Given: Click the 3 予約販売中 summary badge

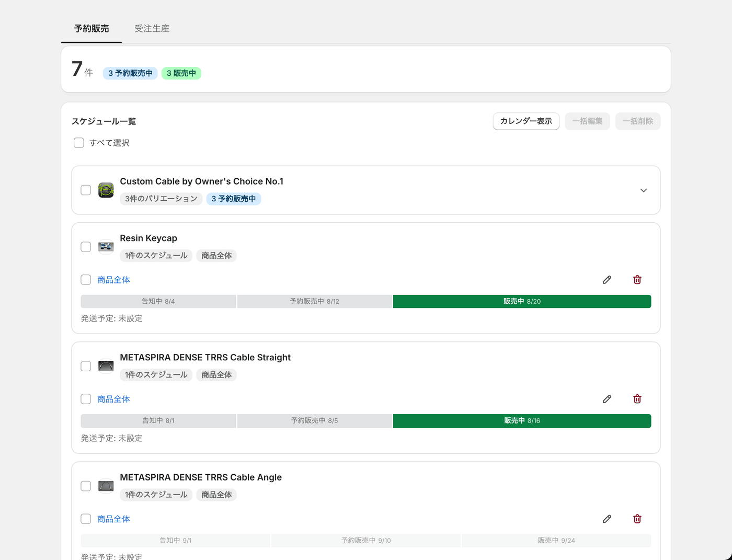Looking at the screenshot, I should [x=130, y=73].
